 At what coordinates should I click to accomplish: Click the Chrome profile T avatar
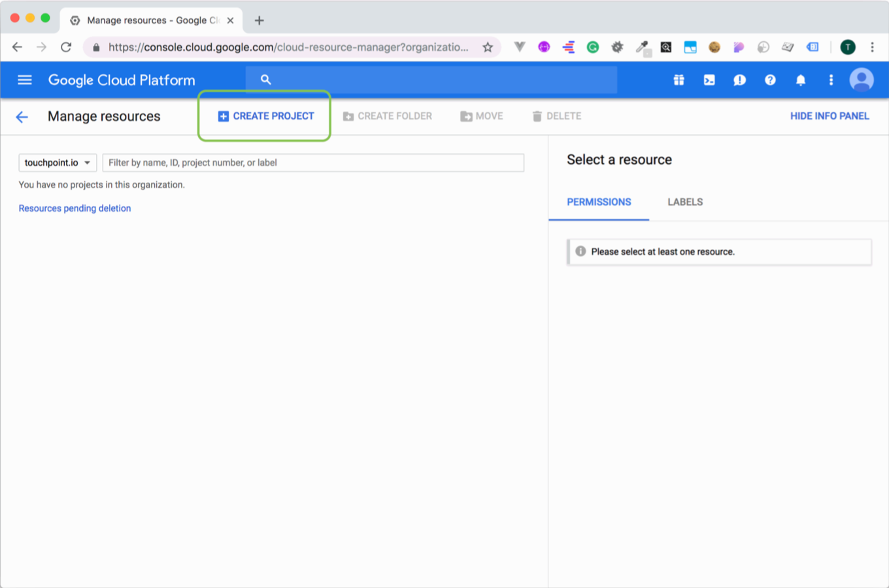848,47
